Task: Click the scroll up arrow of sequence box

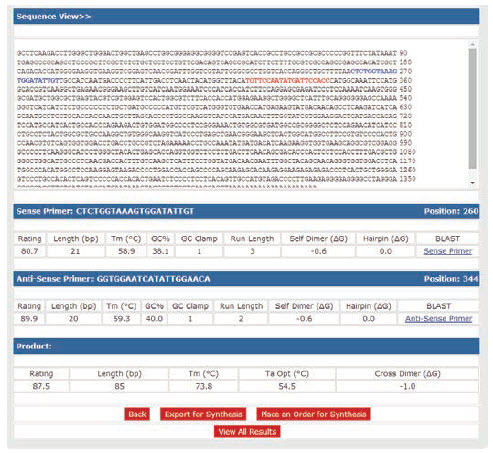Action: (472, 44)
